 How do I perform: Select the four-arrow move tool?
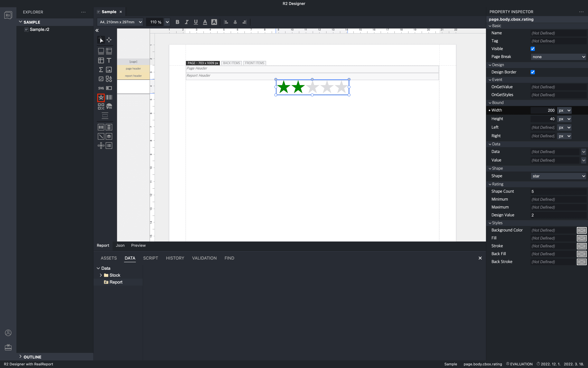(109, 40)
